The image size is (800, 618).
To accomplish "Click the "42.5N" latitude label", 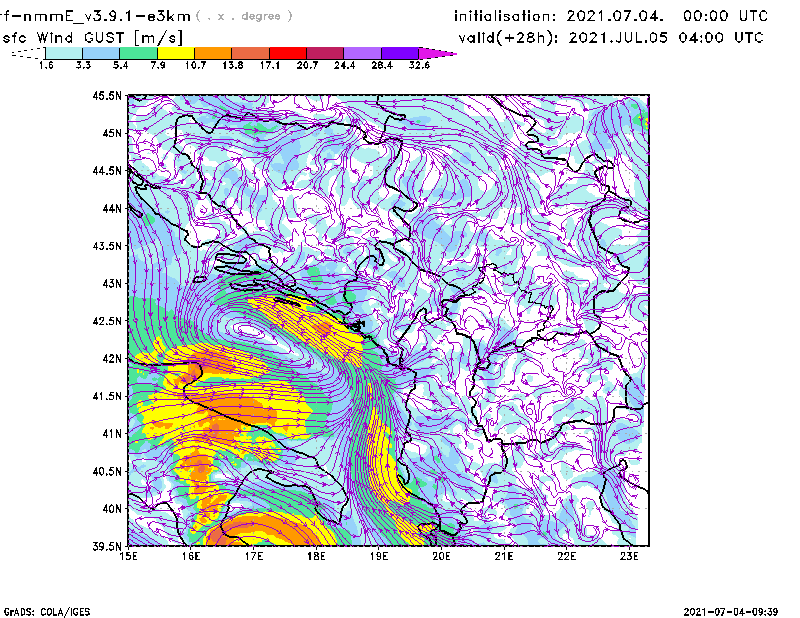I will [x=107, y=321].
